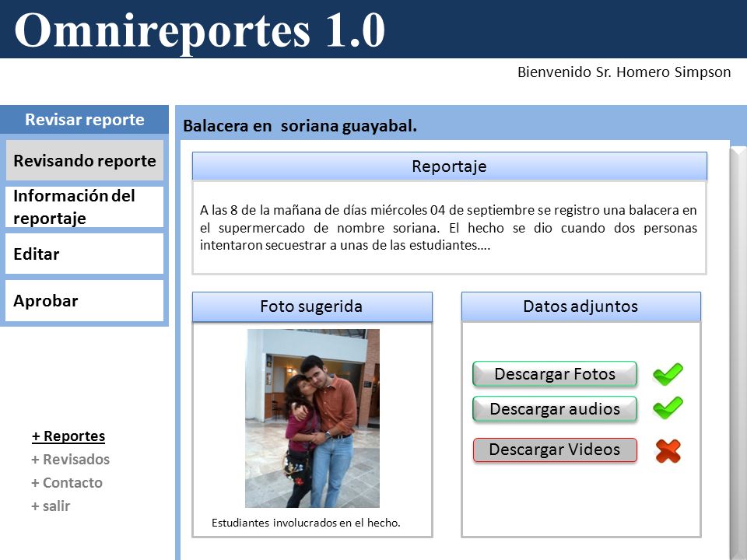This screenshot has height=560, width=747.
Task: Click the Datos adjuntos panel header
Action: pyautogui.click(x=580, y=306)
